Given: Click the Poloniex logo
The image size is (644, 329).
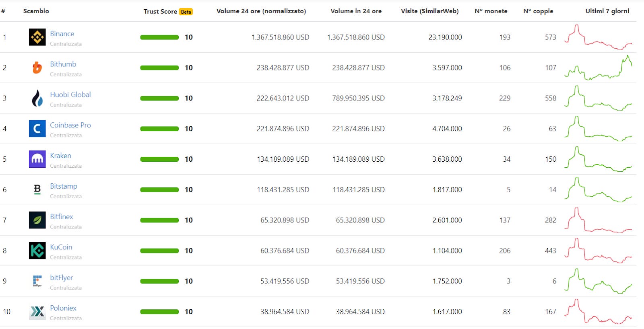Looking at the screenshot, I should tap(37, 312).
